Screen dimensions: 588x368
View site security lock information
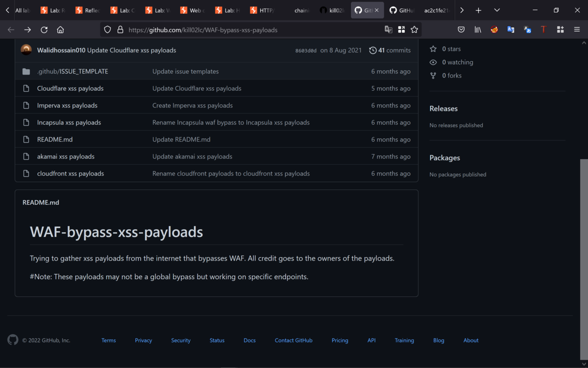[120, 30]
